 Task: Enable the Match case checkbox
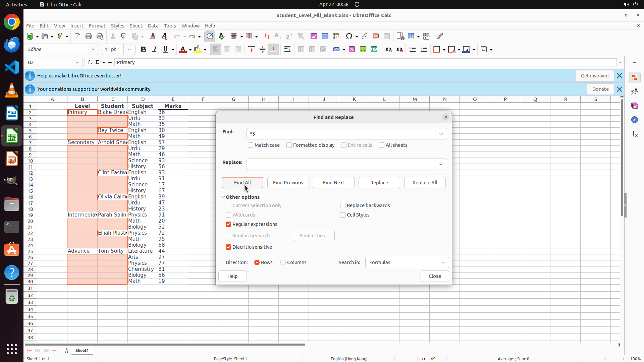coord(251,145)
